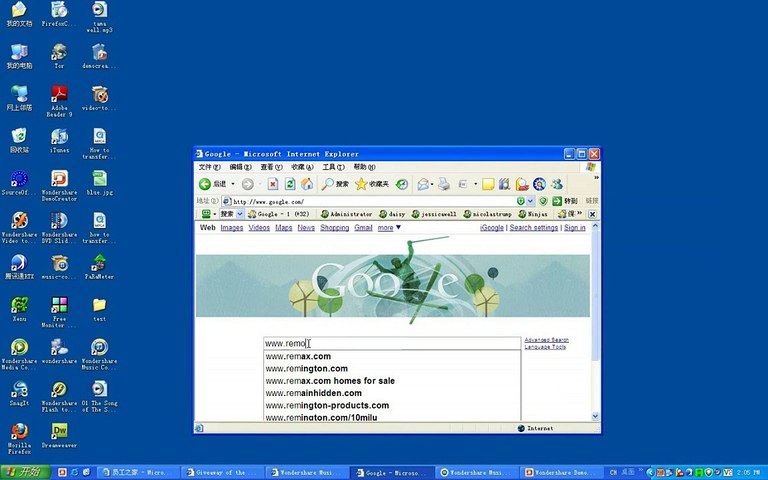Print the page with the printer icon
The height and width of the screenshot is (480, 768).
click(444, 184)
